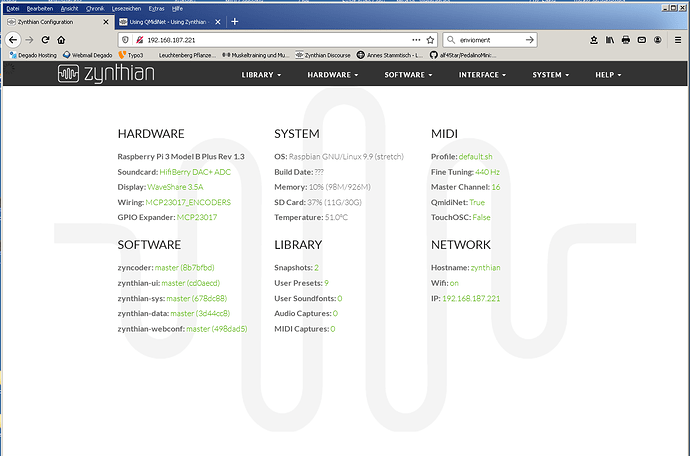The width and height of the screenshot is (690, 456).
Task: Click the email link toolbar icon
Action: click(642, 40)
